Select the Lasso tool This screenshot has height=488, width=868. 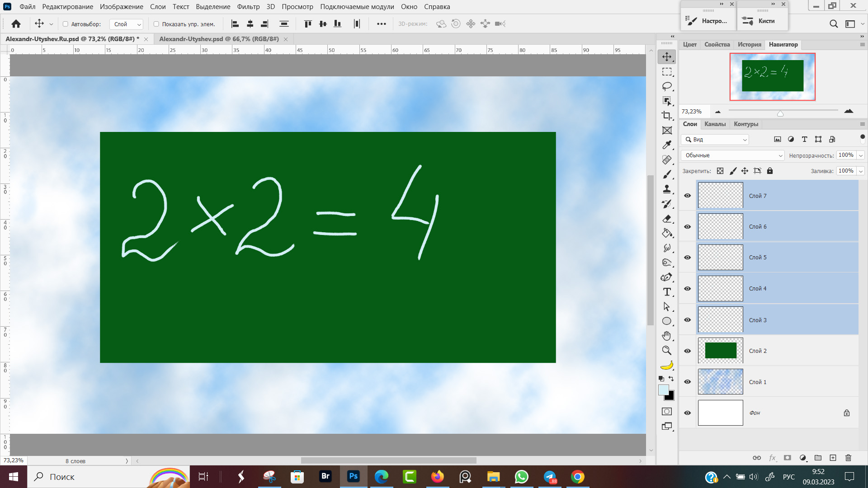coord(667,86)
